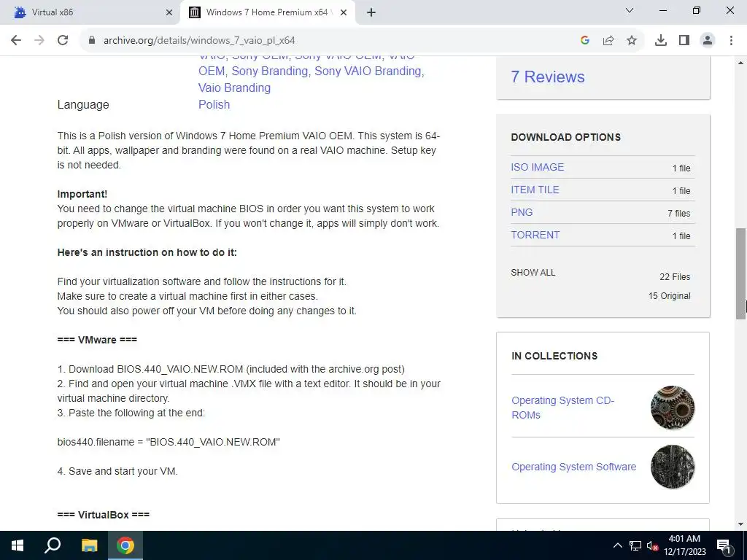Click the scrollbar up arrow
Image resolution: width=747 pixels, height=560 pixels.
740,63
